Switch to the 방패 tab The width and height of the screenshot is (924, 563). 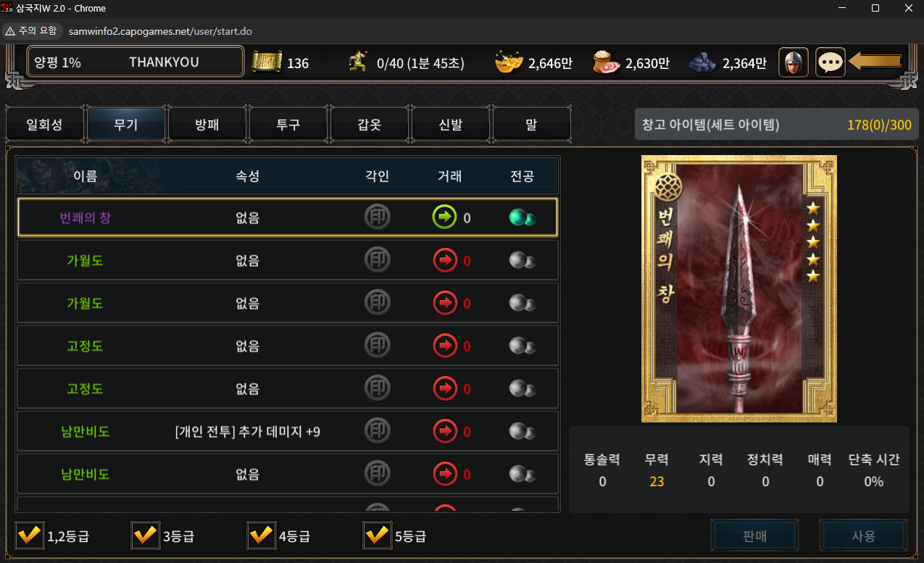[207, 125]
